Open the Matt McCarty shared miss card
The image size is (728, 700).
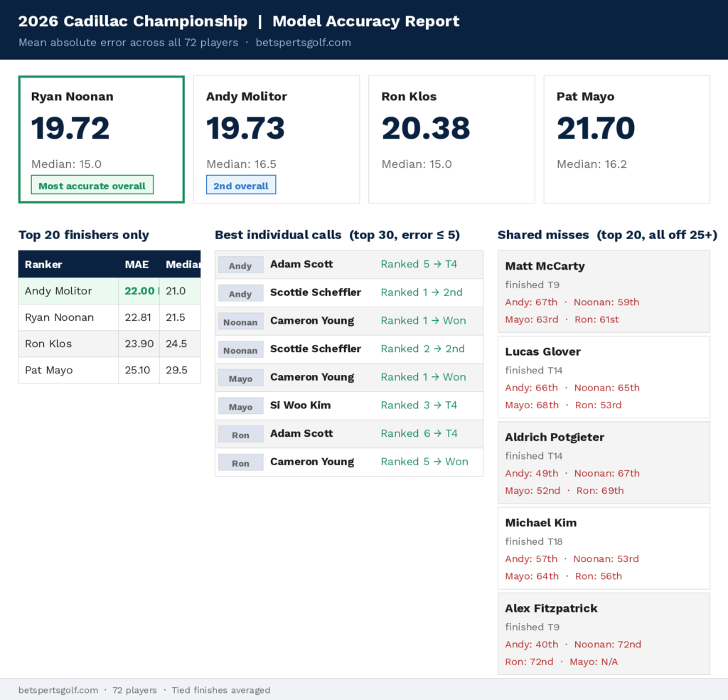[x=604, y=291]
